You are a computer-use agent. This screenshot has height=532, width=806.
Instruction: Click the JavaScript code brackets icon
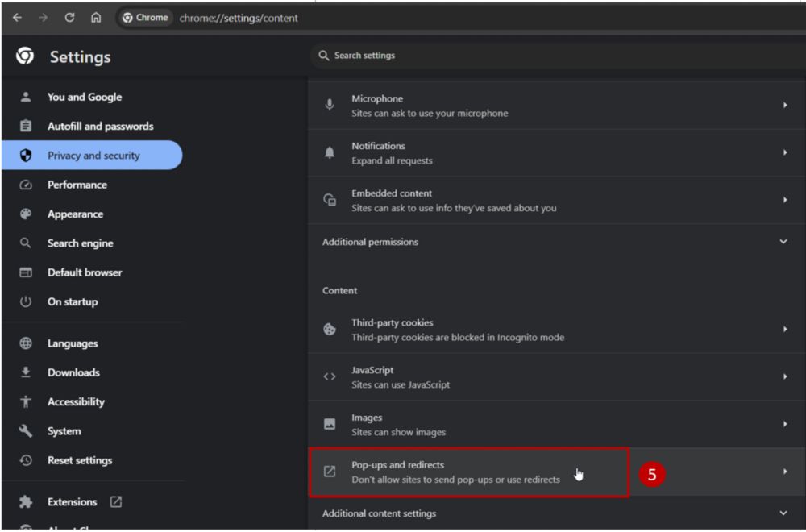330,376
